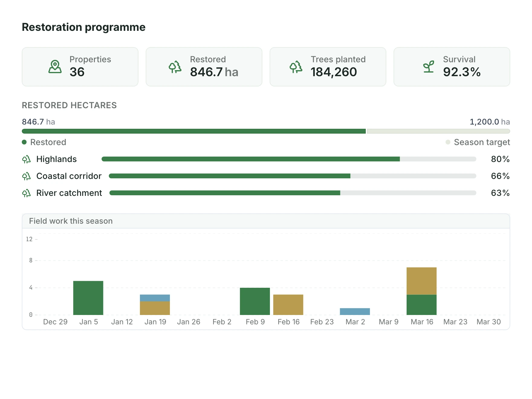Click the sprout icon in Survival card
532x399 pixels.
click(x=429, y=67)
